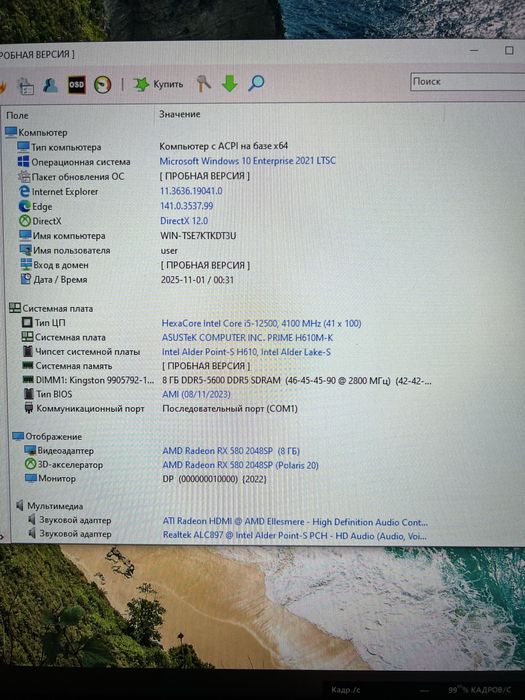Click the Монитор row icon
Viewport: 525px width, 700px height.
30,478
